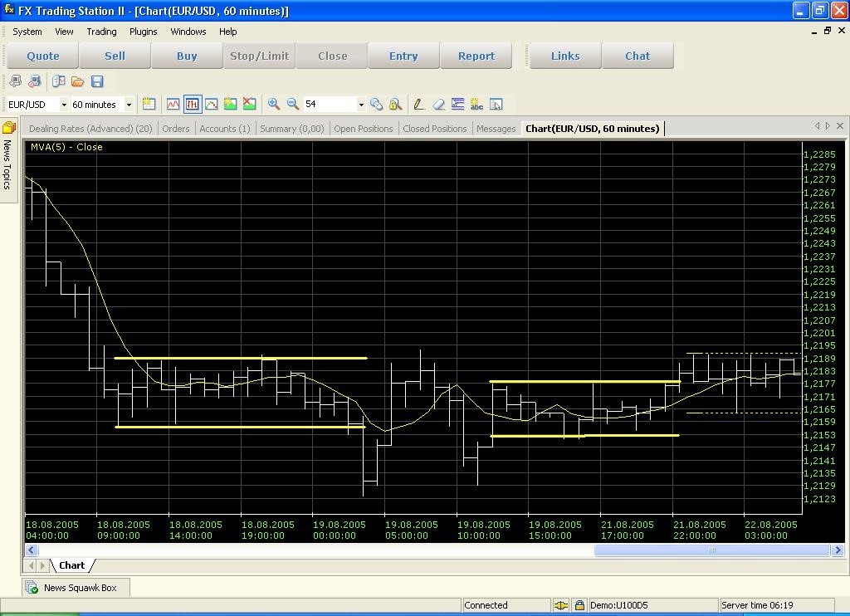The width and height of the screenshot is (850, 616).
Task: Toggle the bar chart mode button
Action: (193, 104)
